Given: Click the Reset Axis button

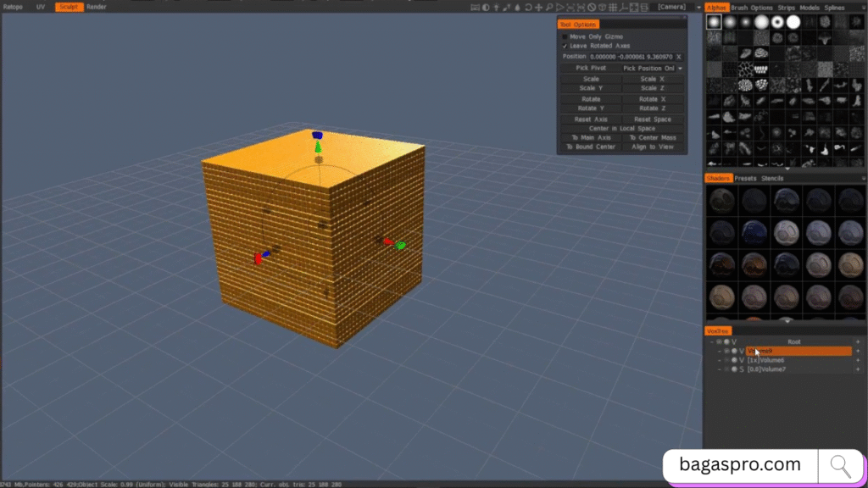Looking at the screenshot, I should click(x=590, y=119).
